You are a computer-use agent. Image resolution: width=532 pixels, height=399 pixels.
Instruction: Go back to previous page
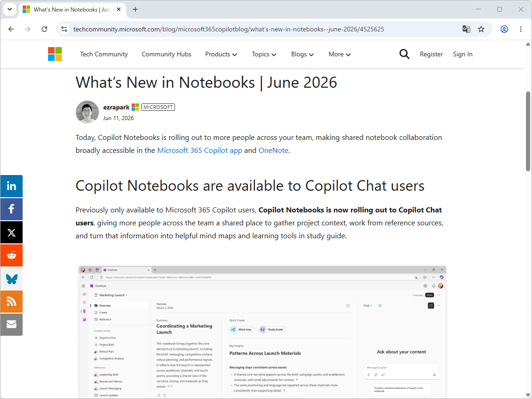(x=11, y=29)
